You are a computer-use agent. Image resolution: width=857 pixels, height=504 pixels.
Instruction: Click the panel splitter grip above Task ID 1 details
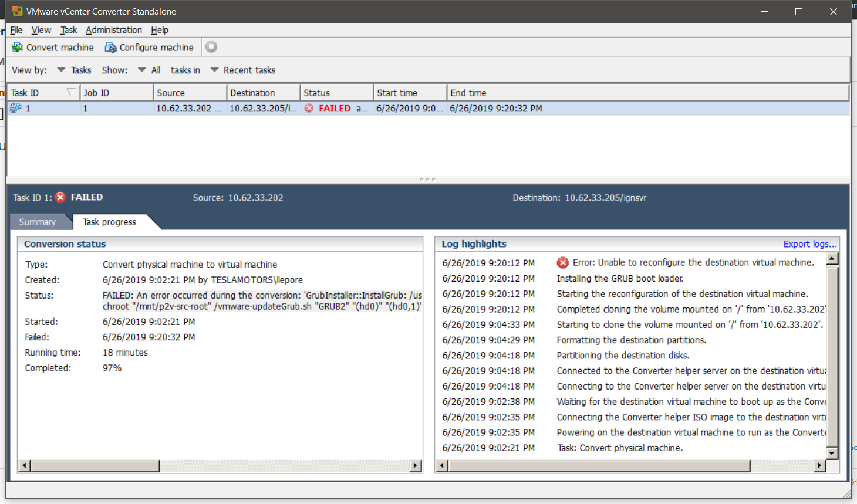click(x=428, y=180)
